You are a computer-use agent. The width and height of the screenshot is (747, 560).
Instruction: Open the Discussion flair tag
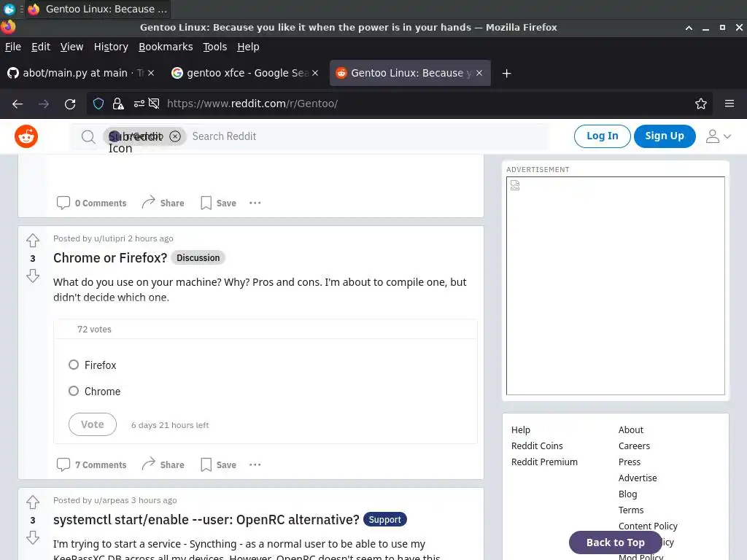198,257
